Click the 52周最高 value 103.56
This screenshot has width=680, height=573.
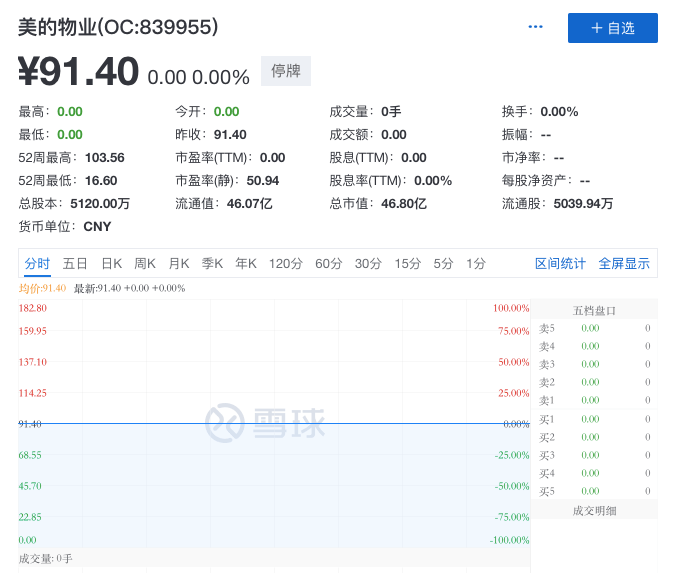[105, 157]
